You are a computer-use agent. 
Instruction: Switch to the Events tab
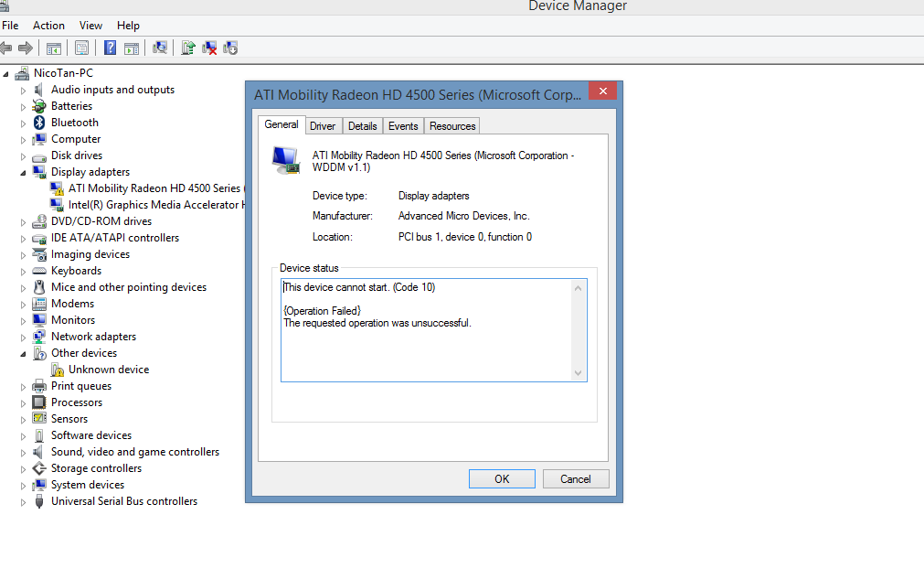click(x=403, y=126)
